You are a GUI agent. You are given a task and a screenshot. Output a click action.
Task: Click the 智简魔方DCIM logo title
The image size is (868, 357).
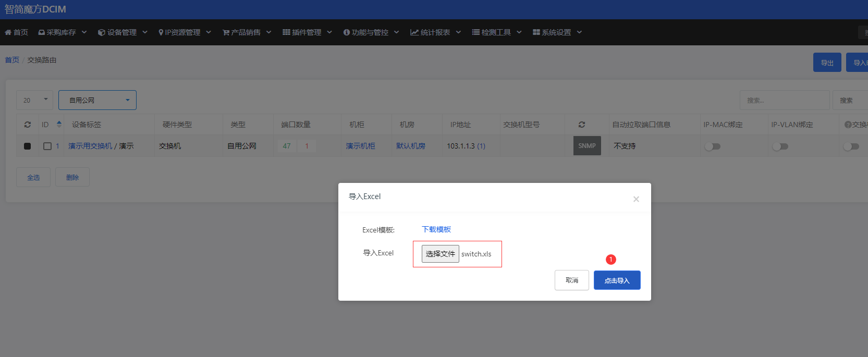(35, 9)
